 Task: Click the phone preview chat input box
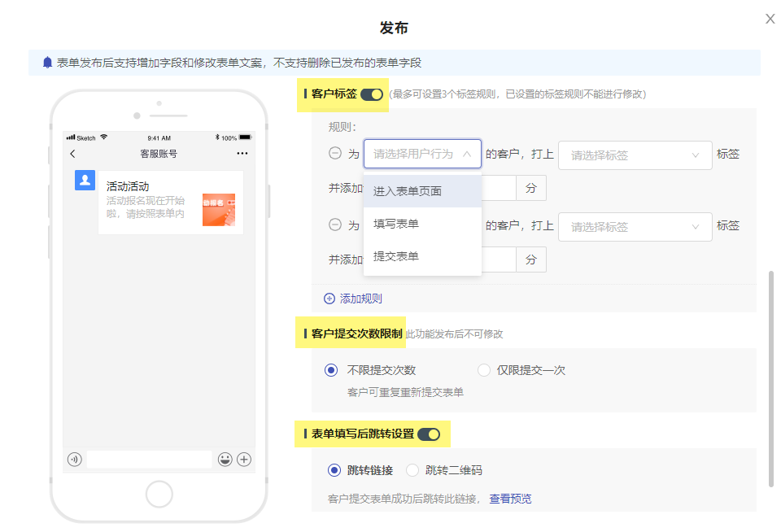pyautogui.click(x=150, y=460)
